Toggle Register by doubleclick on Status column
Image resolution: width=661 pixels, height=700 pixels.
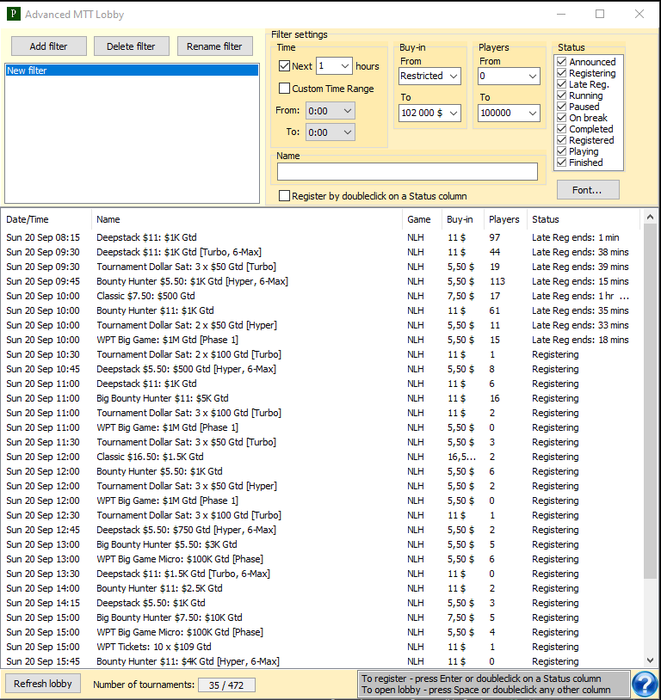coord(284,196)
